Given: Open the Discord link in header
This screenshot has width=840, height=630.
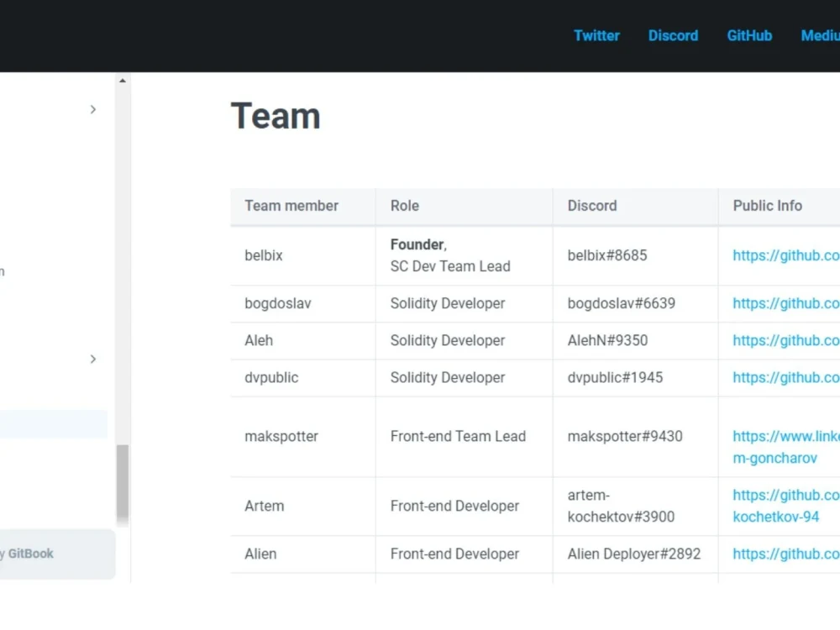Looking at the screenshot, I should (673, 35).
